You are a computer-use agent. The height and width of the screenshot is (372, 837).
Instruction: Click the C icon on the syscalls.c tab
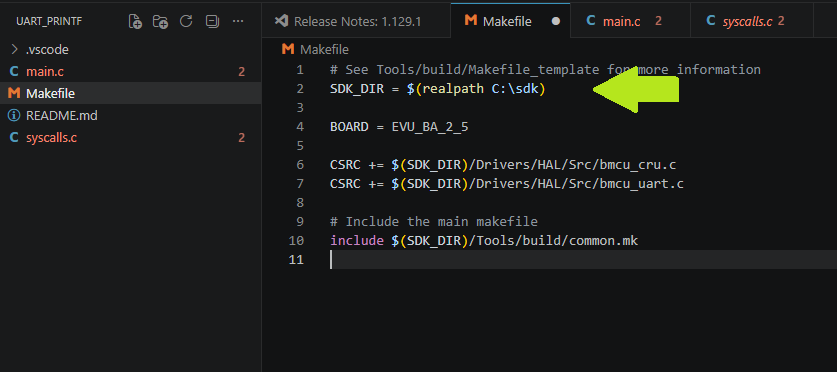coord(711,21)
